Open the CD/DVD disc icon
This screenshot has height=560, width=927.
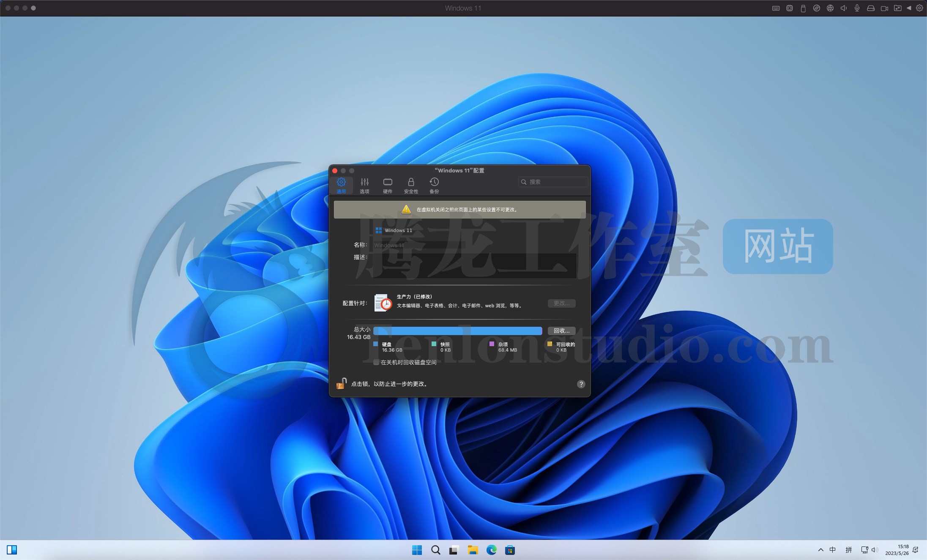pos(817,8)
